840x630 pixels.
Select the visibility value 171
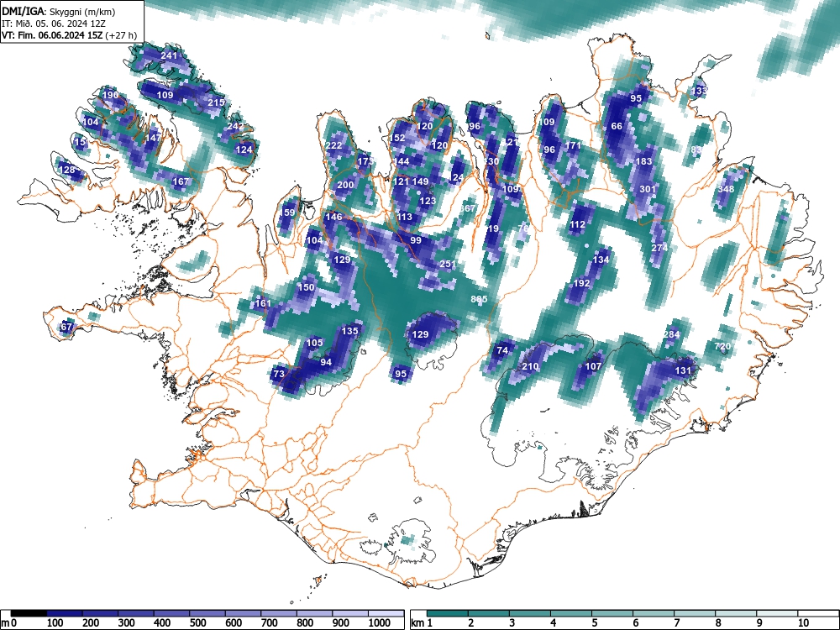tap(573, 145)
